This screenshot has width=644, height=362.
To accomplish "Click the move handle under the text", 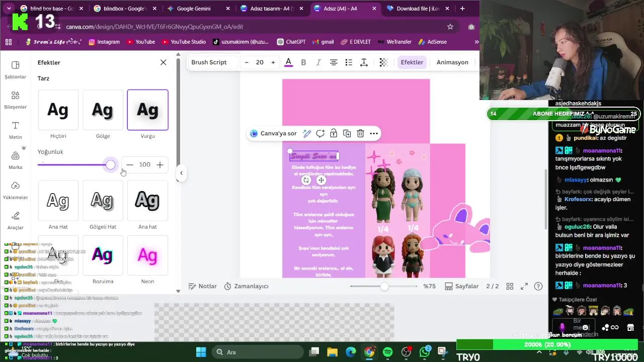I will point(321,180).
